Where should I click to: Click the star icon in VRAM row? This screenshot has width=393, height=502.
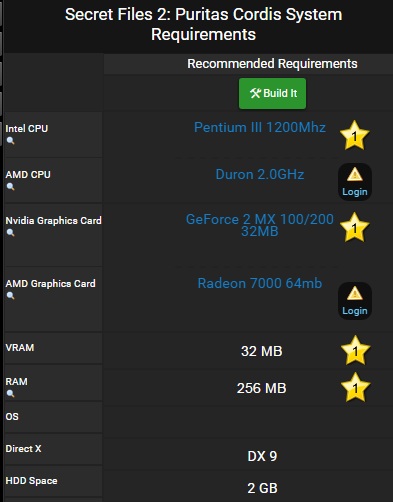(355, 350)
